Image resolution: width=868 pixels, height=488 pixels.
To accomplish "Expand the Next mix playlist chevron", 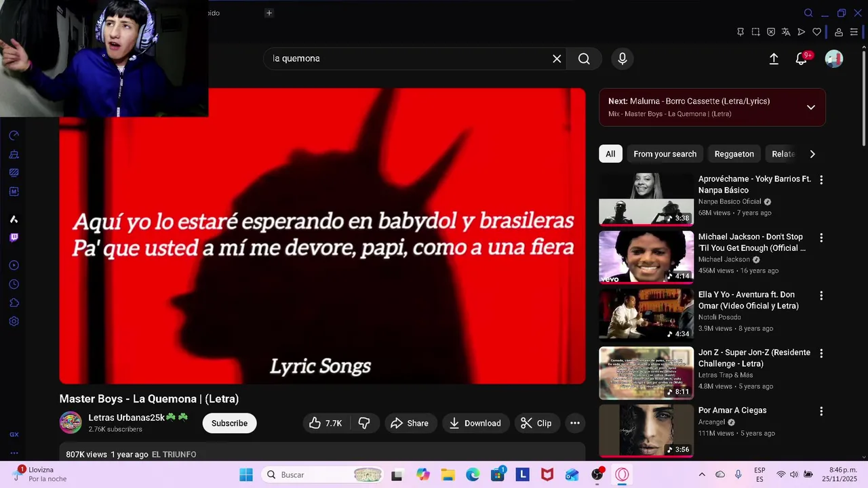I will pos(811,107).
